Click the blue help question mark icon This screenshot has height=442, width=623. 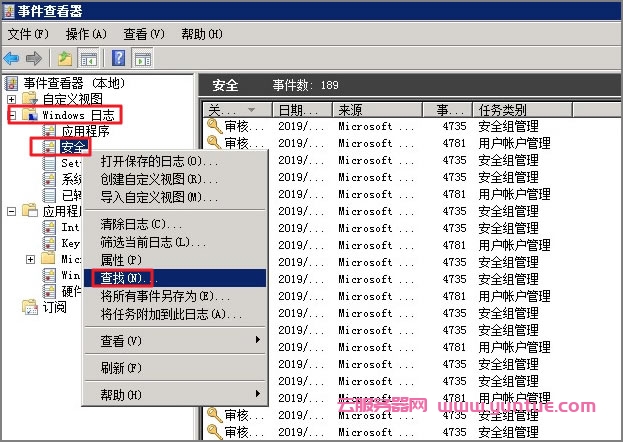pos(119,58)
